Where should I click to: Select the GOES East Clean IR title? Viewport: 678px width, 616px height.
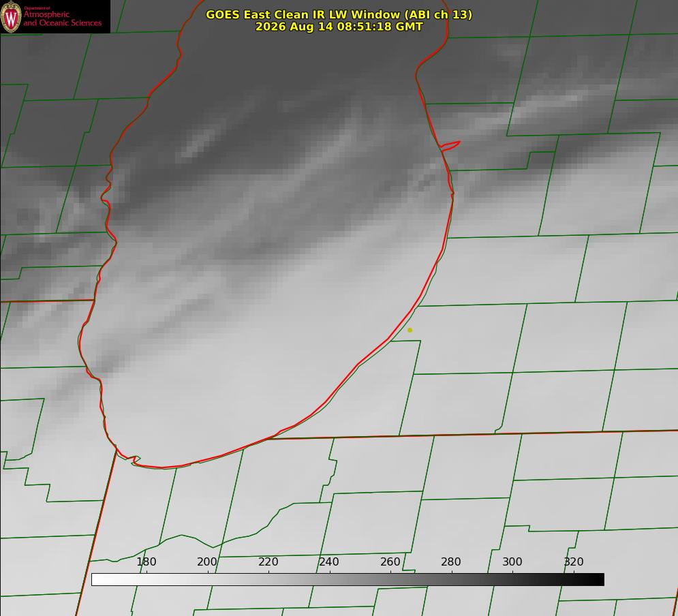[x=339, y=14]
